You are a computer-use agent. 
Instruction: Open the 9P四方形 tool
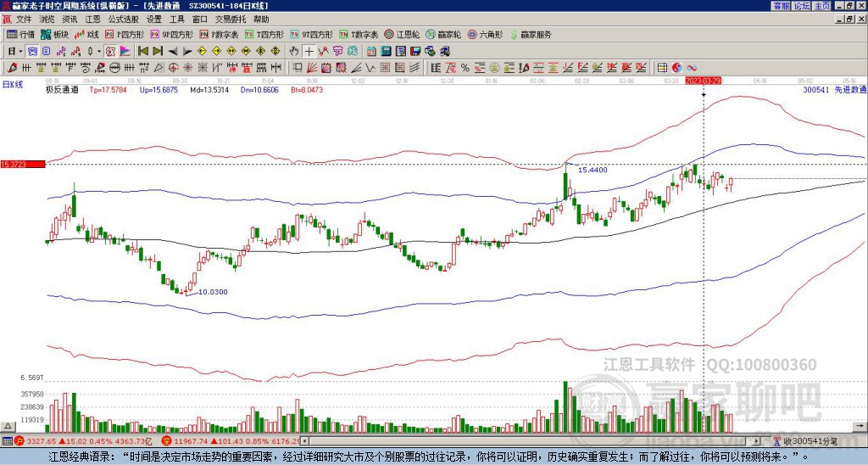(x=171, y=34)
